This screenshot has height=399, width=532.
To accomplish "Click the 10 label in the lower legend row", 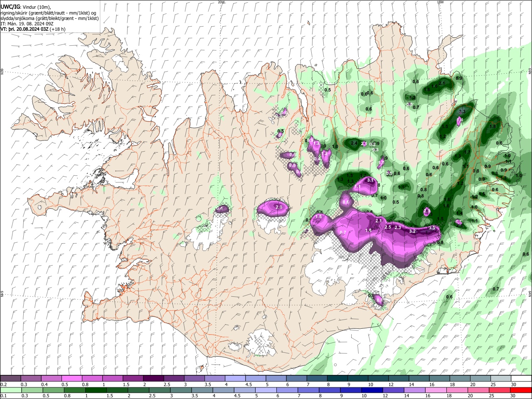I will pos(364,396).
